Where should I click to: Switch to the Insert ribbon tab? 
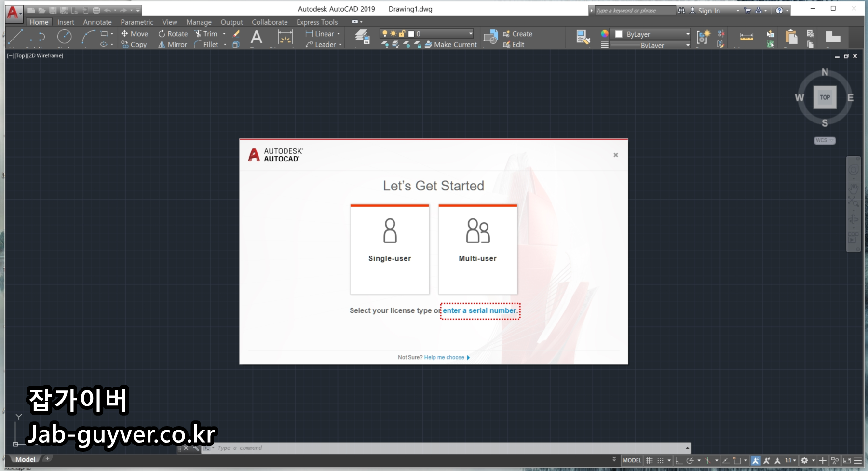coord(66,22)
